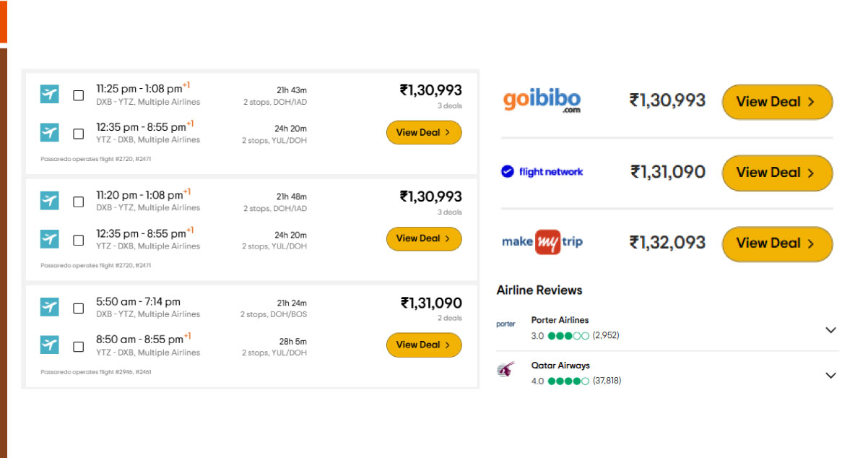
Task: Open goibibo View Deal for ₹1,30,993
Action: pyautogui.click(x=777, y=102)
